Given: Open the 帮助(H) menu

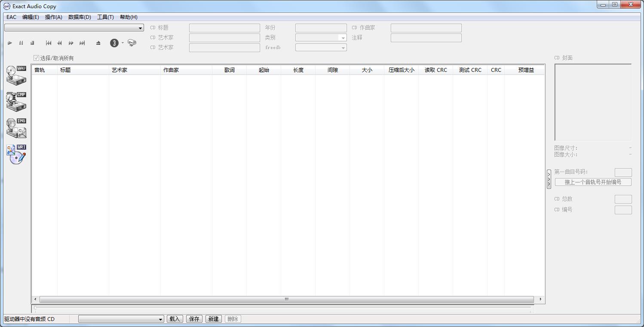Looking at the screenshot, I should point(129,17).
